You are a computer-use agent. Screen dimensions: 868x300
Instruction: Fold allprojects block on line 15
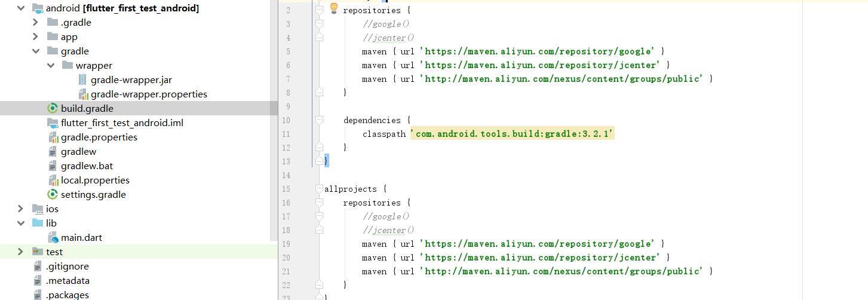coord(319,189)
